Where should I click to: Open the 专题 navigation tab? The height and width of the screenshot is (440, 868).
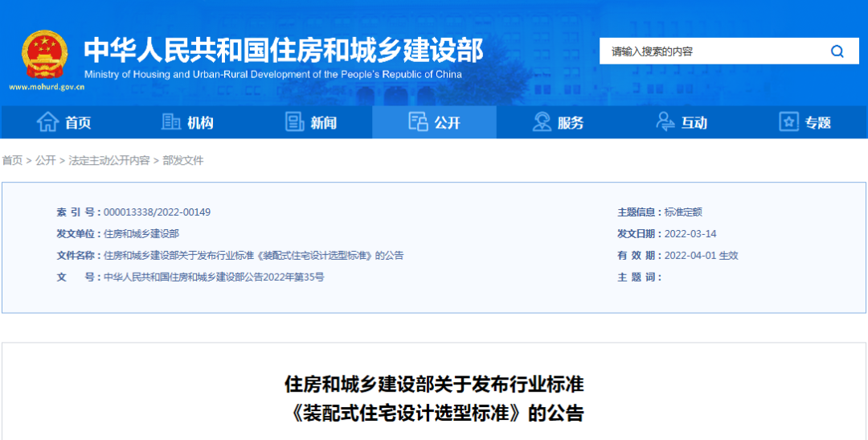(x=805, y=122)
